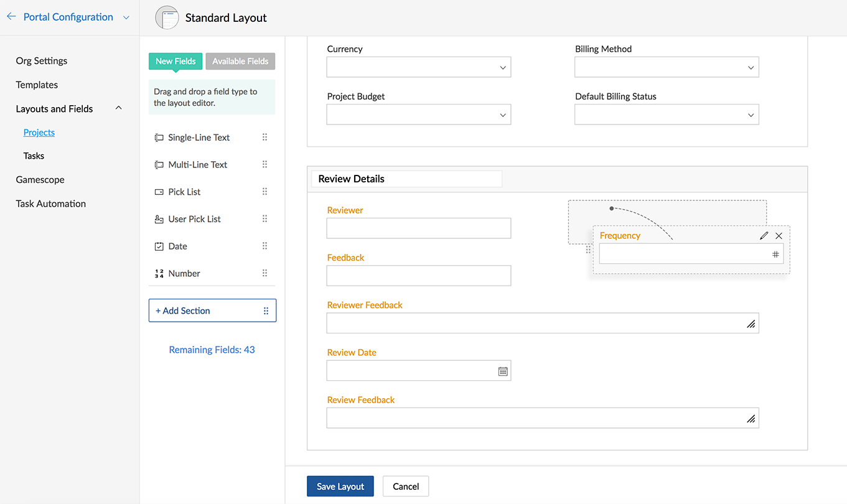Image resolution: width=847 pixels, height=504 pixels.
Task: Open the Portal Configuration dropdown chevron
Action: tap(126, 17)
